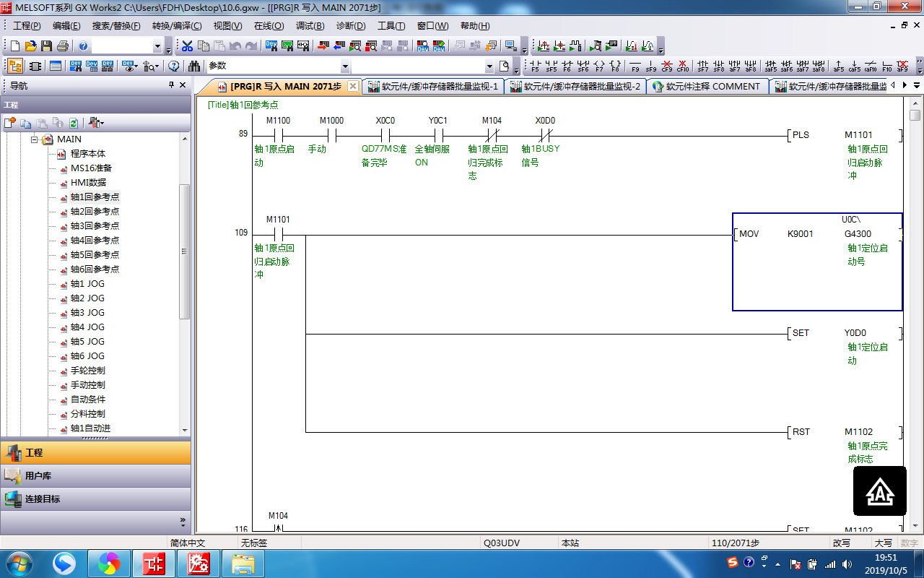Delete horizontal line with cF9 icon
Image resolution: width=924 pixels, height=578 pixels.
tap(667, 66)
